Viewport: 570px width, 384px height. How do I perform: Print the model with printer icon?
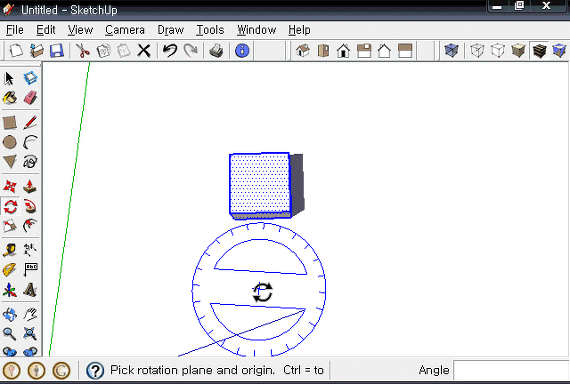[x=216, y=51]
